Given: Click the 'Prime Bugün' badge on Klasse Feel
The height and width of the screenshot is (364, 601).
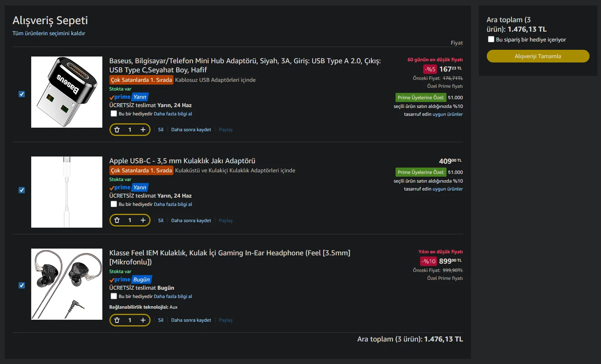Looking at the screenshot, I should pyautogui.click(x=131, y=279).
